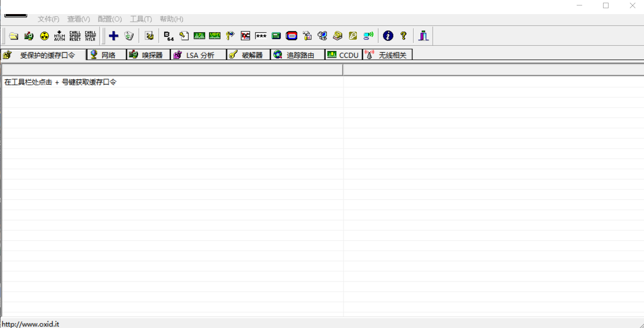Click the wireless signal computer icon
The height and width of the screenshot is (328, 644).
pyautogui.click(x=368, y=36)
